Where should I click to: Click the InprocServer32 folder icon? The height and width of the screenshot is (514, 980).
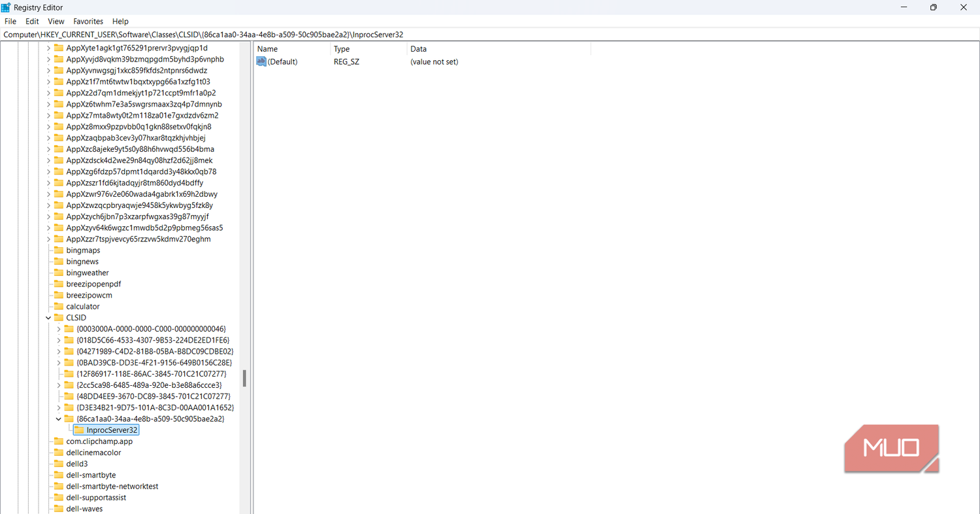79,430
